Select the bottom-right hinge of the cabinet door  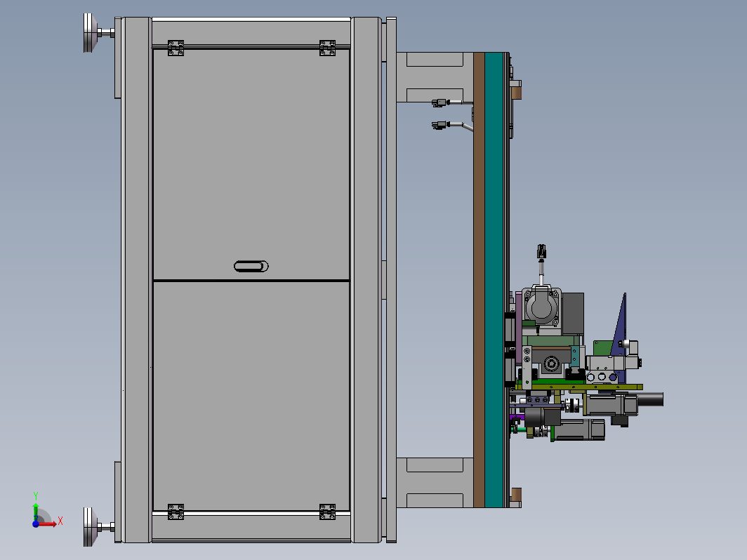click(327, 512)
